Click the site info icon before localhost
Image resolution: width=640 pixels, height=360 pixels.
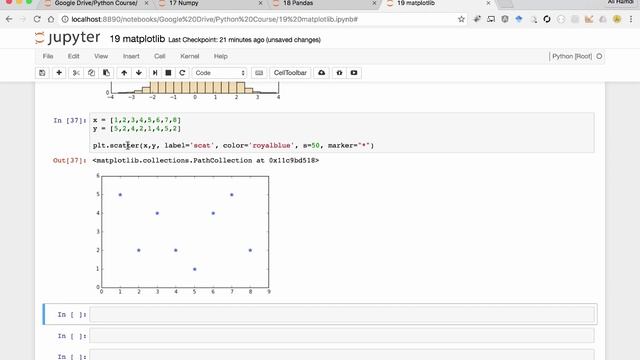coord(65,19)
